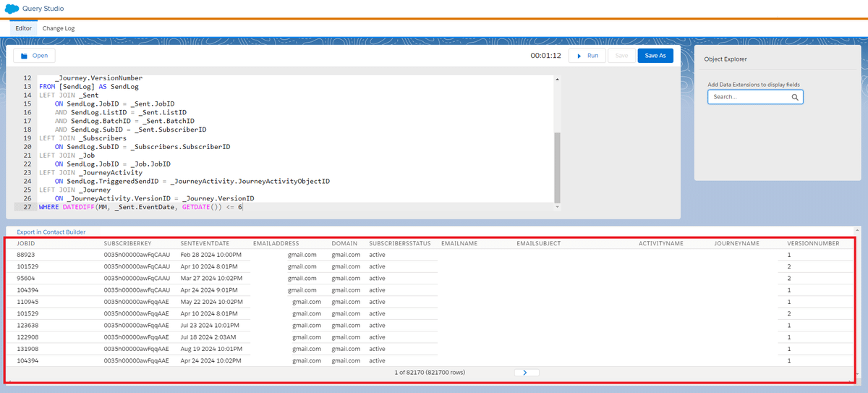Select job ID cell 131908
The image size is (868, 393).
pos(27,349)
